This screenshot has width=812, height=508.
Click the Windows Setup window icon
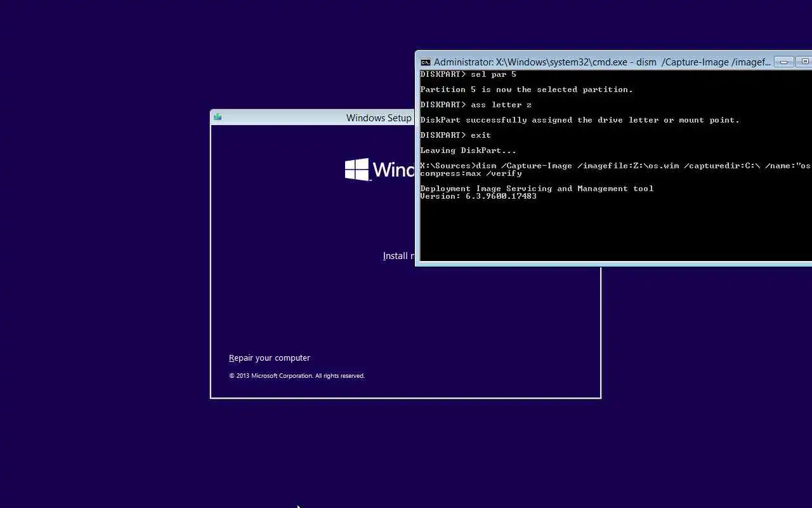click(218, 117)
